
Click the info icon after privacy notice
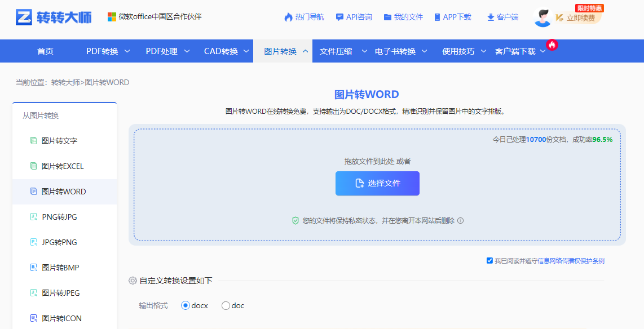tap(460, 221)
